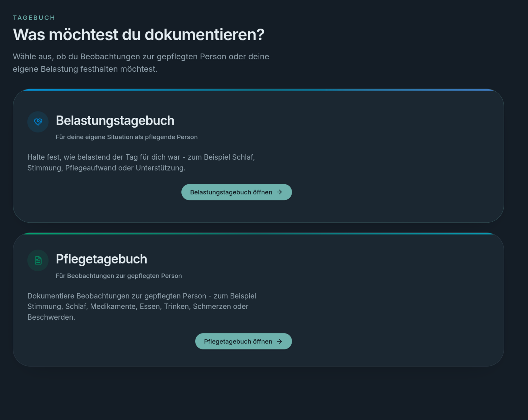528x420 pixels.
Task: Click the document icon beside Pflegetagebuch
Action: tap(38, 260)
